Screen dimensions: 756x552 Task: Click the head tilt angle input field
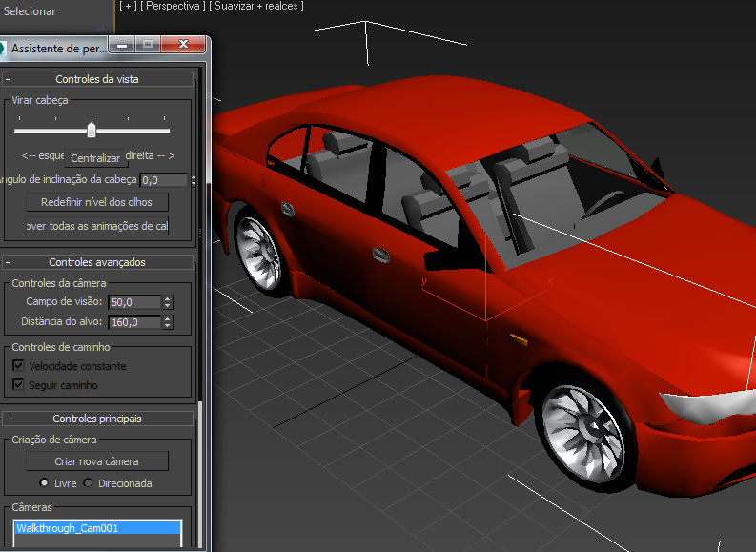(x=164, y=180)
